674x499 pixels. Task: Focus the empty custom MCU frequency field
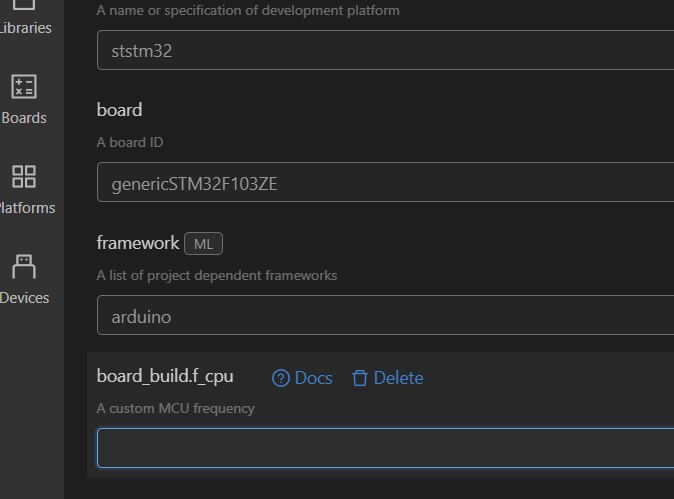pyautogui.click(x=385, y=448)
